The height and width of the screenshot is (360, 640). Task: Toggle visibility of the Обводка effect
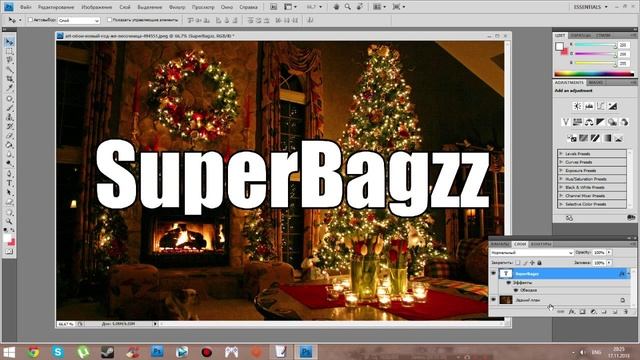[x=516, y=290]
